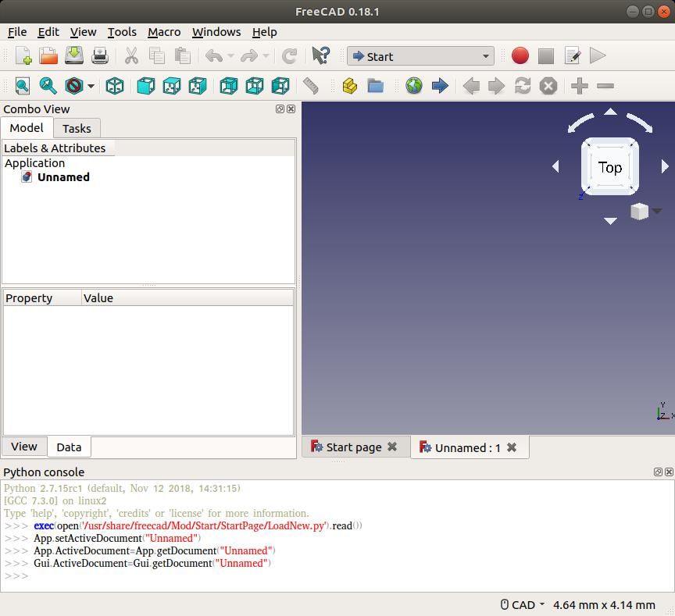Create a new empty document
Image resolution: width=675 pixels, height=616 pixels.
[x=23, y=56]
